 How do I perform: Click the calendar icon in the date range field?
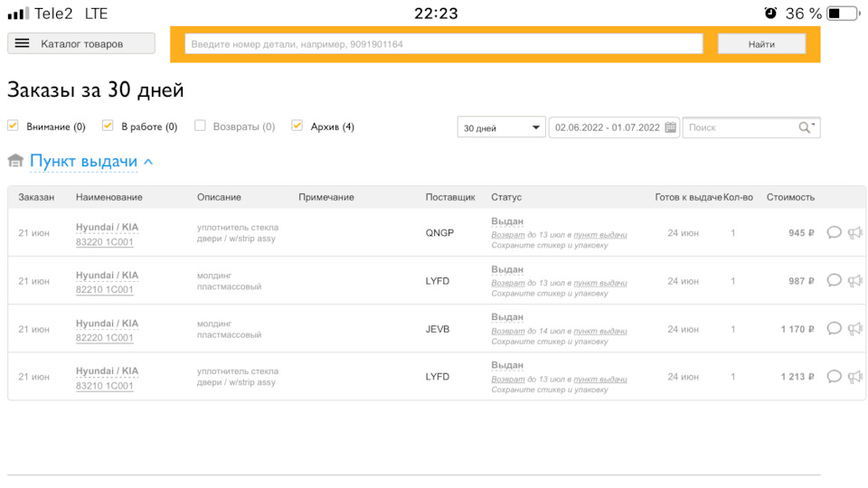[671, 127]
